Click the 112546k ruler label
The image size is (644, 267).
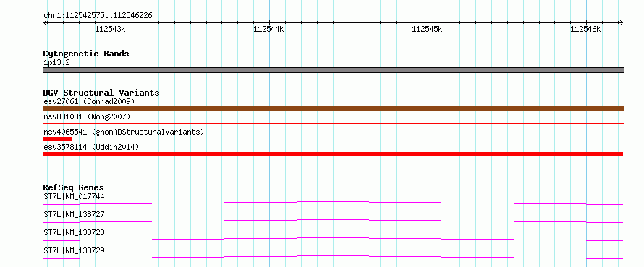coord(585,29)
